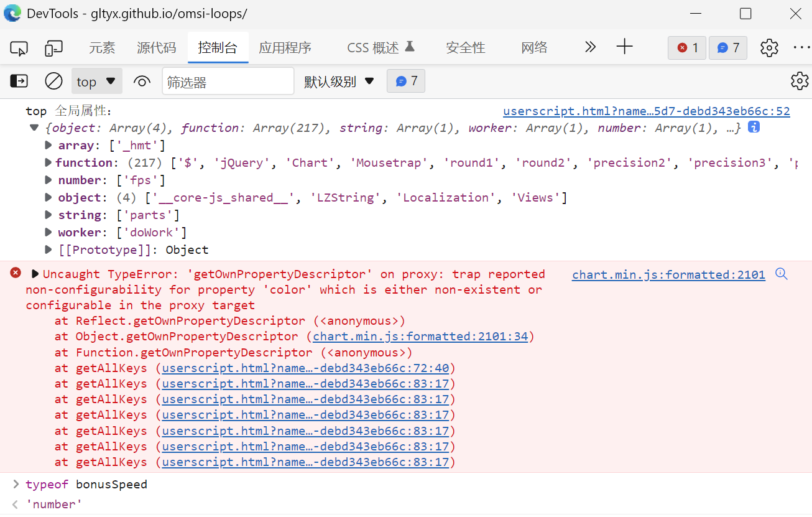
Task: Open the chart.min.js:formatted:2101:34 stack link
Action: coord(420,337)
